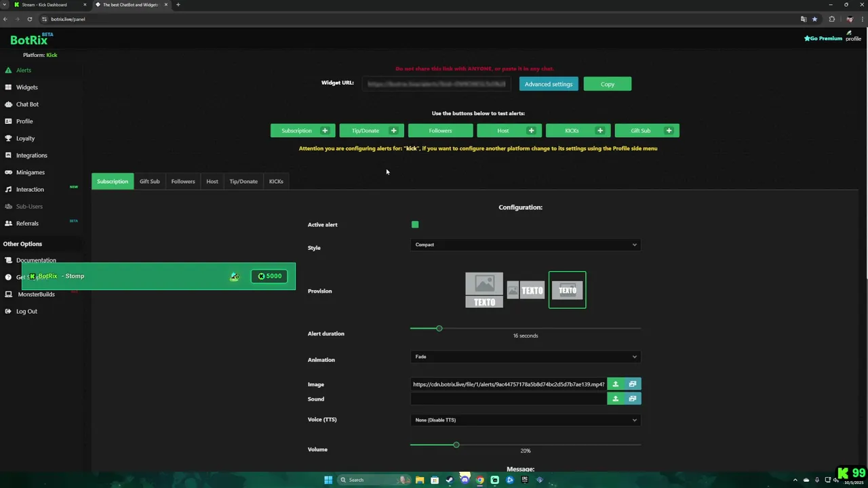Open the Alerts section in the sidebar

pos(24,70)
